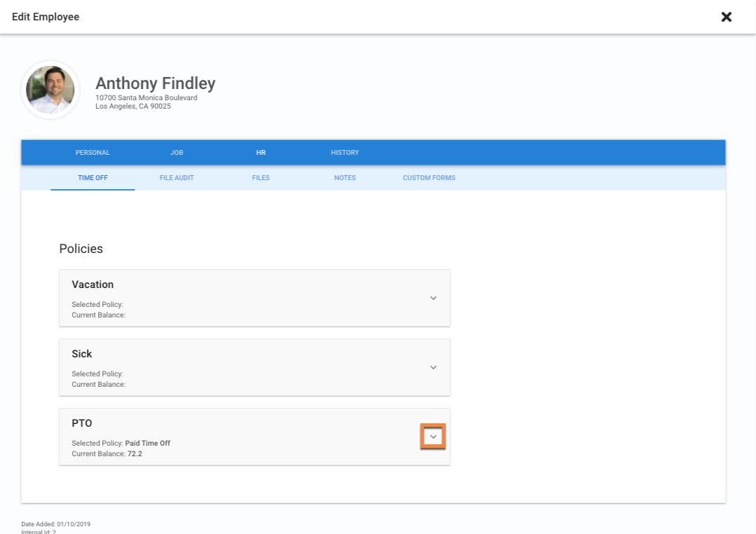This screenshot has height=534, width=756.
Task: Switch to the Files sub-tab
Action: click(x=261, y=178)
